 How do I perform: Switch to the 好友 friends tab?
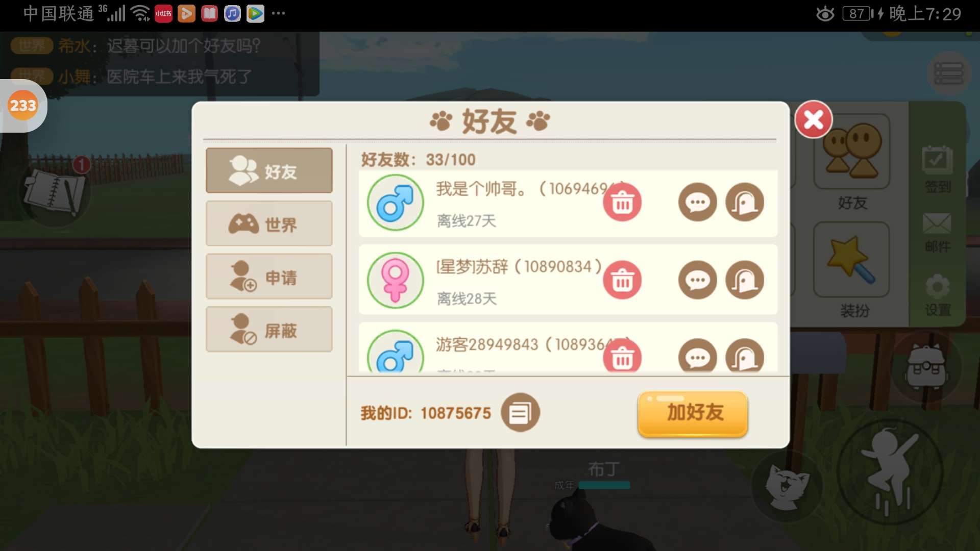[269, 171]
